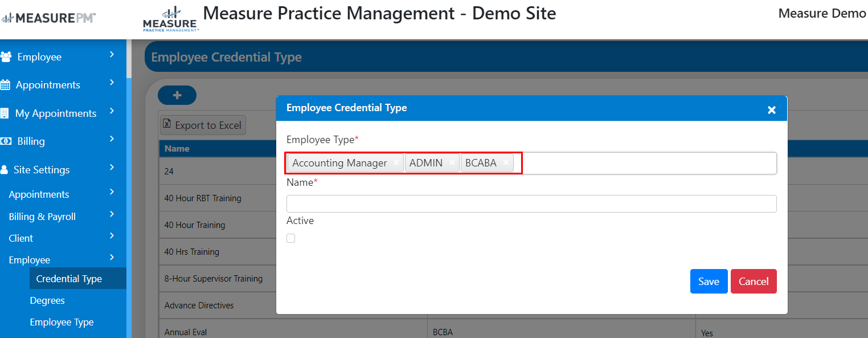
Task: Click into the Name input field
Action: pyautogui.click(x=531, y=204)
